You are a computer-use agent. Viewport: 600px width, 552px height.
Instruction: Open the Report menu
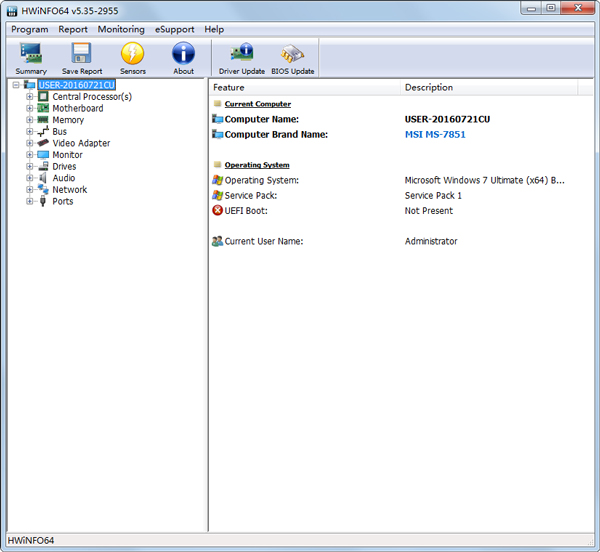tap(73, 29)
